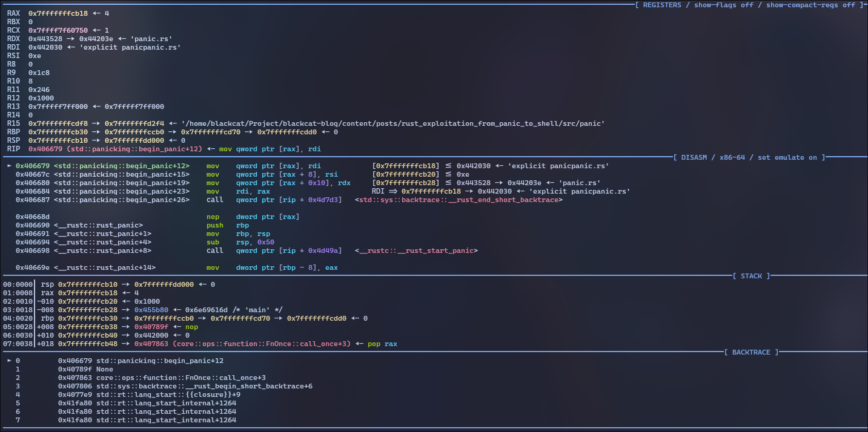Click the STACK section header

click(x=751, y=276)
